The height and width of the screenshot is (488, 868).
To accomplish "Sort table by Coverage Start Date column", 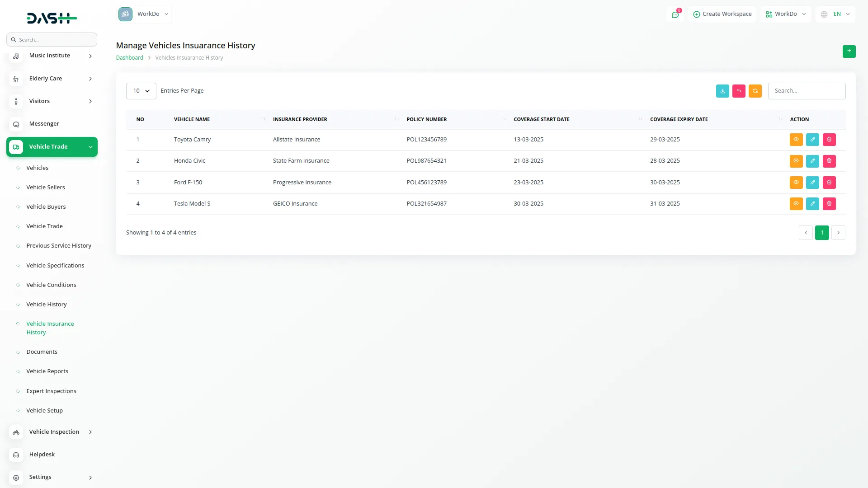I will coord(541,119).
